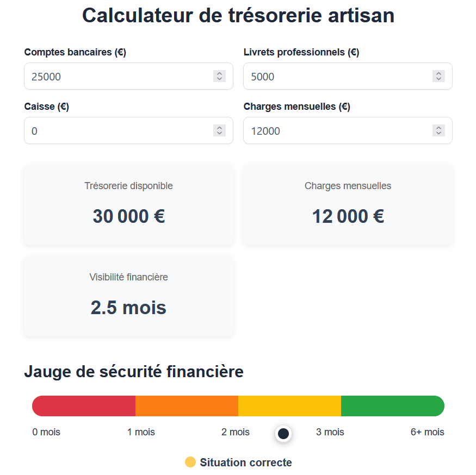Increase Comptes bancaires with the up arrow
This screenshot has width=476, height=475.
tap(219, 73)
